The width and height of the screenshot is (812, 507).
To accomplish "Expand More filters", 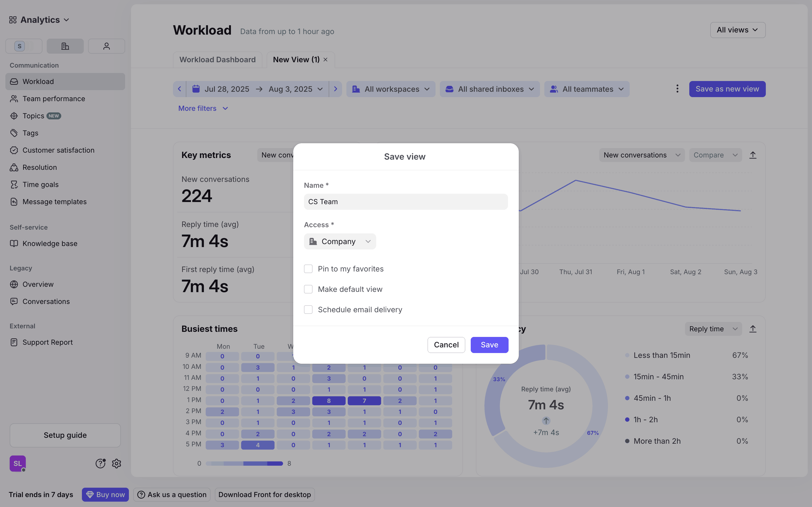I will click(203, 108).
